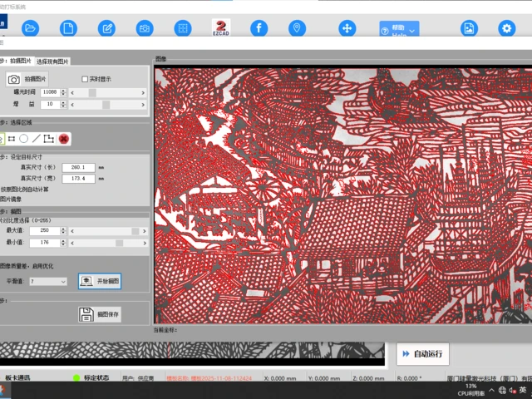
Task: Show hidden tray icons chevron
Action: [x=491, y=390]
